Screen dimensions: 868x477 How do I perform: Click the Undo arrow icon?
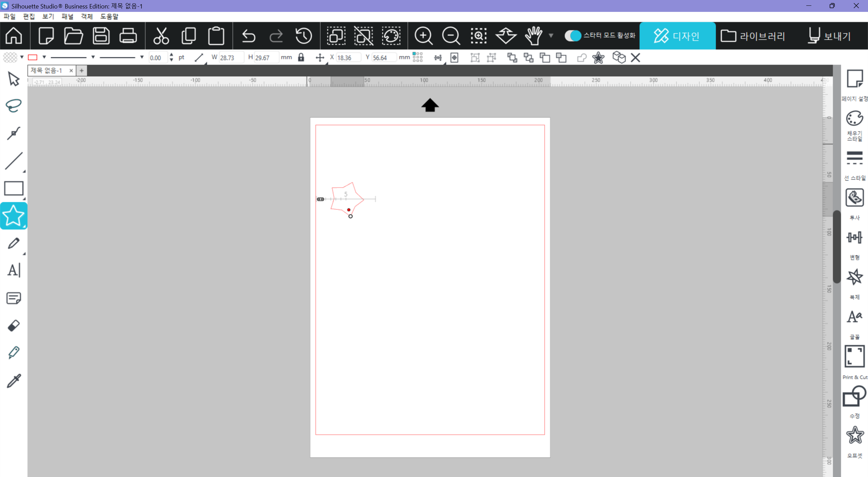coord(249,36)
